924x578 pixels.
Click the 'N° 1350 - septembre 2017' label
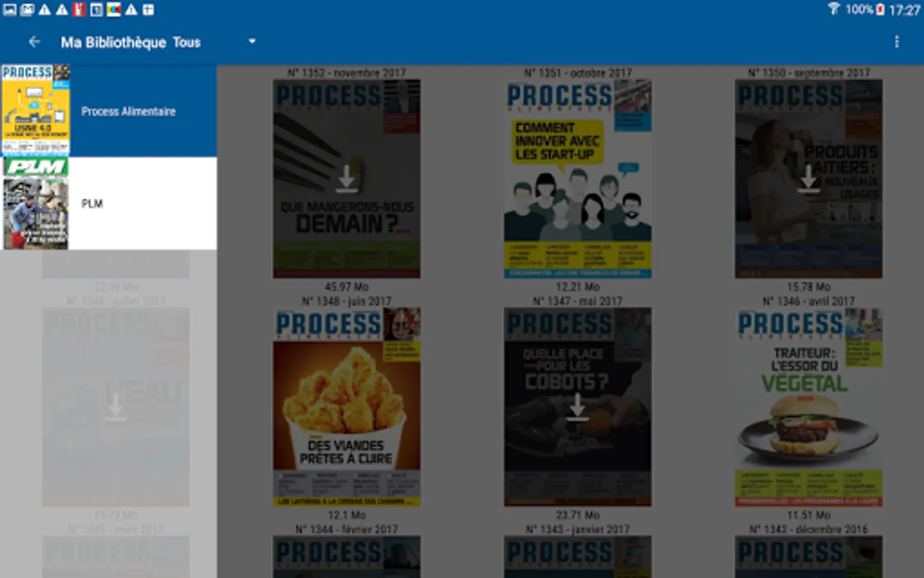809,73
